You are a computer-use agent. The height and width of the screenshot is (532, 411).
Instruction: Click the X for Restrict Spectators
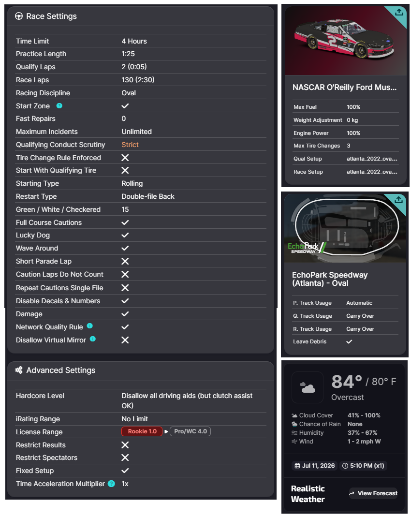click(x=125, y=458)
